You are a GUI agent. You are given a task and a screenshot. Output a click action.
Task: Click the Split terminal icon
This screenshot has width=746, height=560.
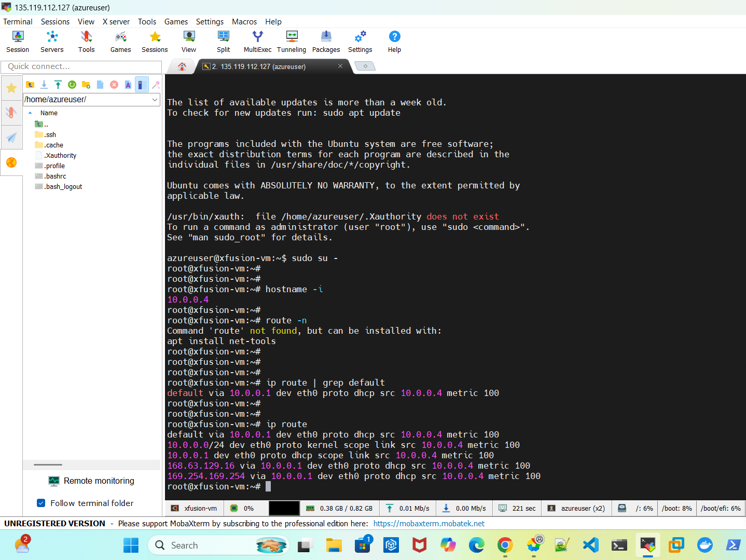[x=223, y=42]
